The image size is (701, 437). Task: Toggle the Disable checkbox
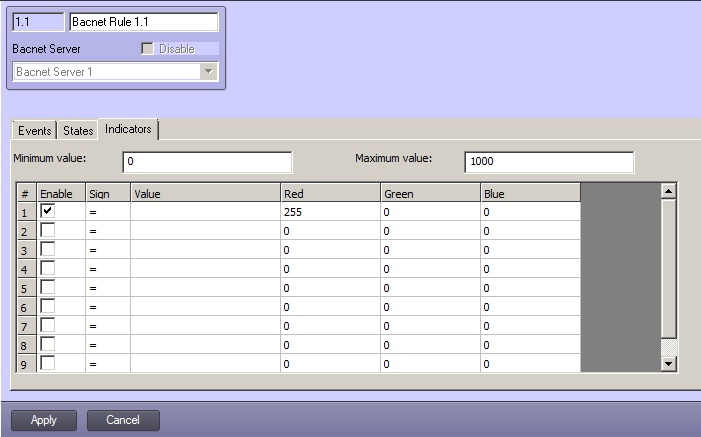point(147,49)
